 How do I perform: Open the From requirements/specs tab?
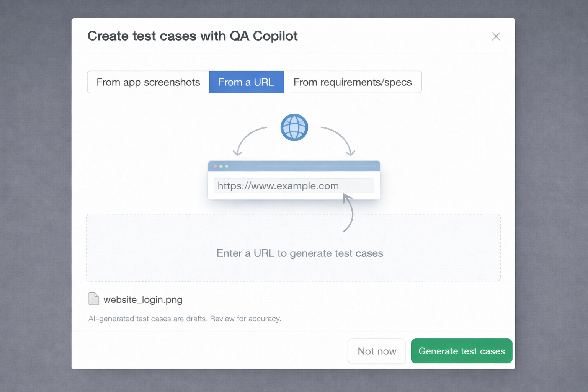(x=353, y=82)
